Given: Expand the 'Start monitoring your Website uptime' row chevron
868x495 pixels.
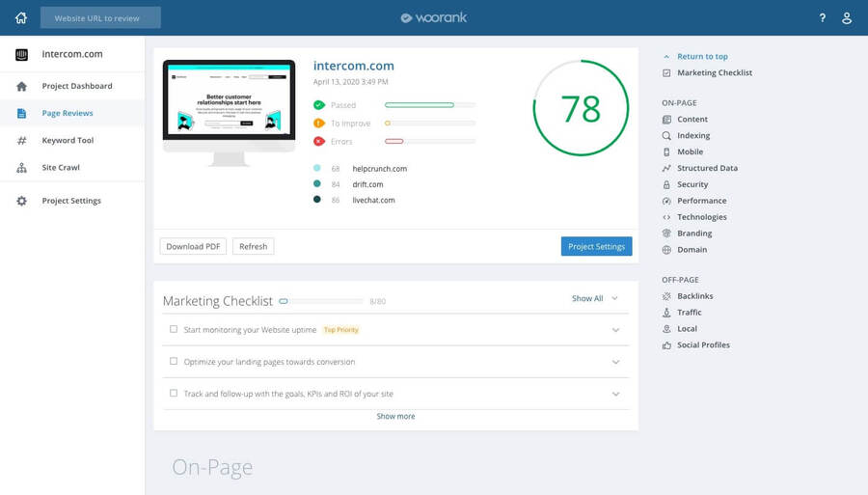Looking at the screenshot, I should 615,330.
